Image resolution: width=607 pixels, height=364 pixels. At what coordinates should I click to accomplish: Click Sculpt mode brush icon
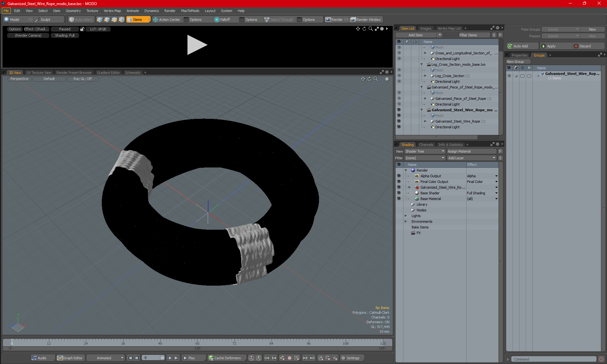pos(37,20)
